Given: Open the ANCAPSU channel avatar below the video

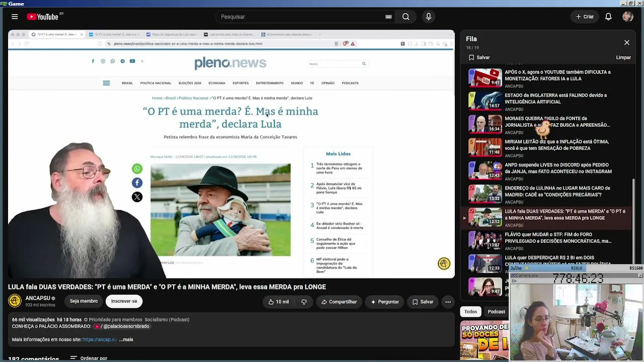Looking at the screenshot, I should click(15, 301).
